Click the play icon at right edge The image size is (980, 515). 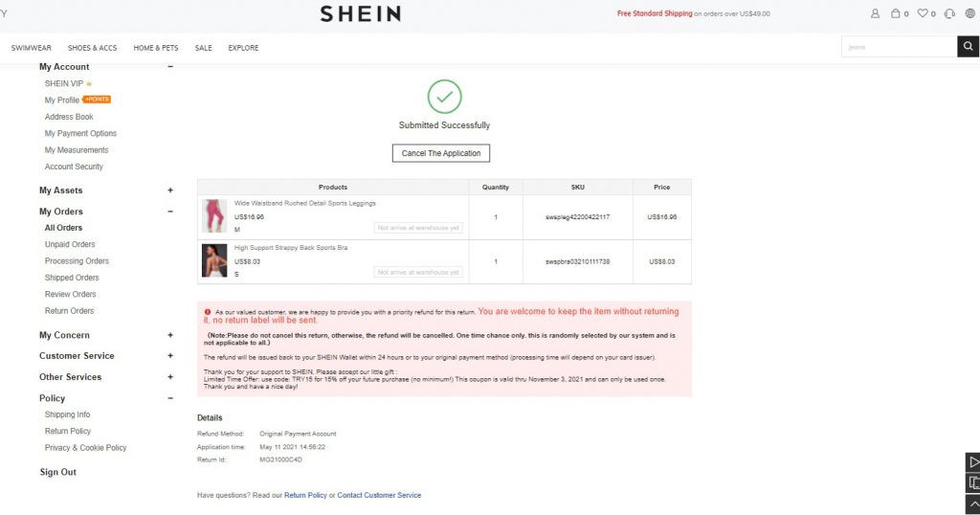pyautogui.click(x=973, y=462)
